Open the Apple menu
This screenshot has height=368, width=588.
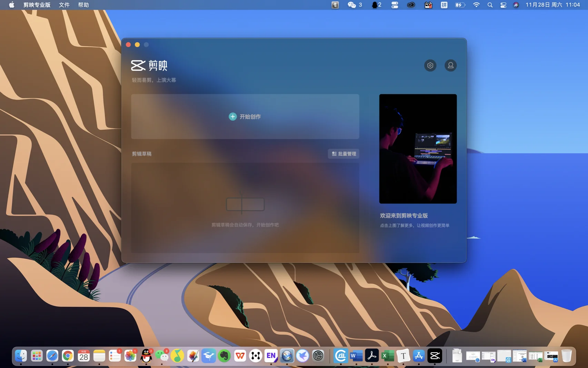pos(11,5)
